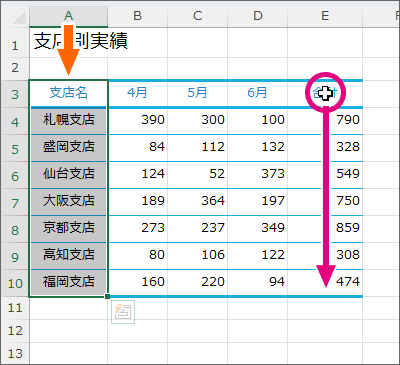Select column B header

pos(137,16)
